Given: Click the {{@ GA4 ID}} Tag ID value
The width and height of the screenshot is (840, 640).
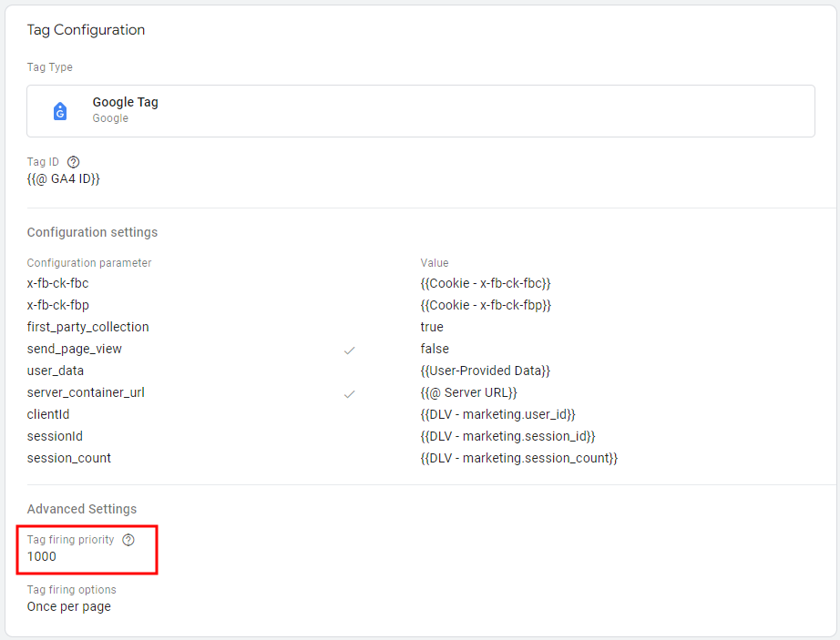Looking at the screenshot, I should coord(63,178).
